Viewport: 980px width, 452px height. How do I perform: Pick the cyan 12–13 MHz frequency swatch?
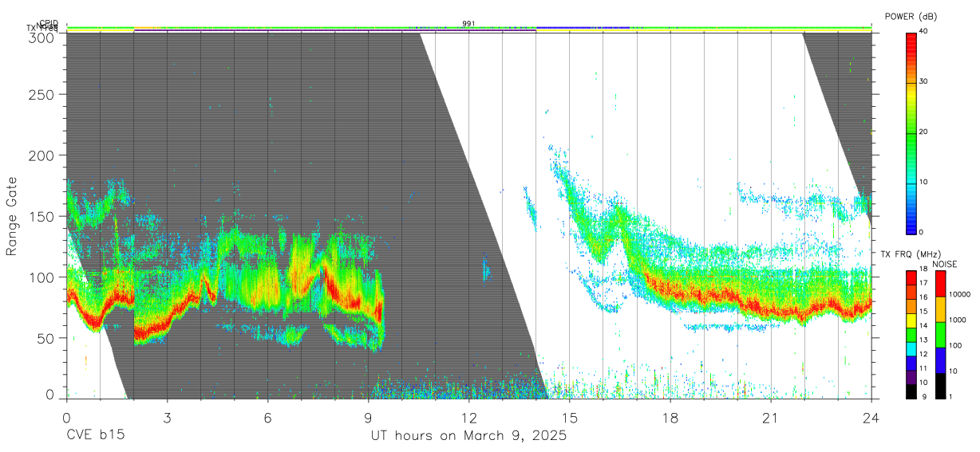tap(911, 348)
